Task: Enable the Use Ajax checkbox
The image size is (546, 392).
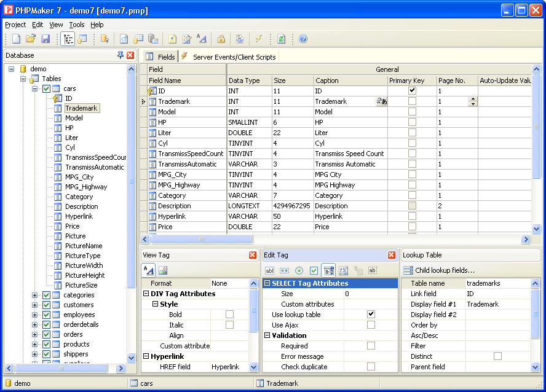Action: [371, 325]
